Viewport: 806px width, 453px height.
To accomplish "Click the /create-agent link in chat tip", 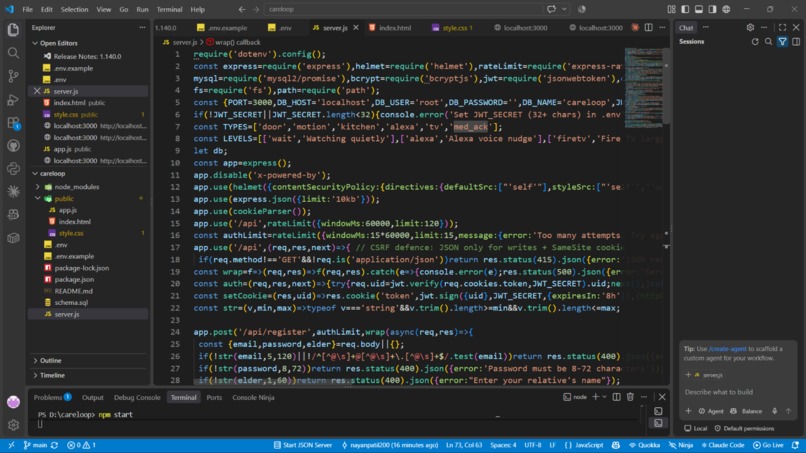I will (x=727, y=349).
